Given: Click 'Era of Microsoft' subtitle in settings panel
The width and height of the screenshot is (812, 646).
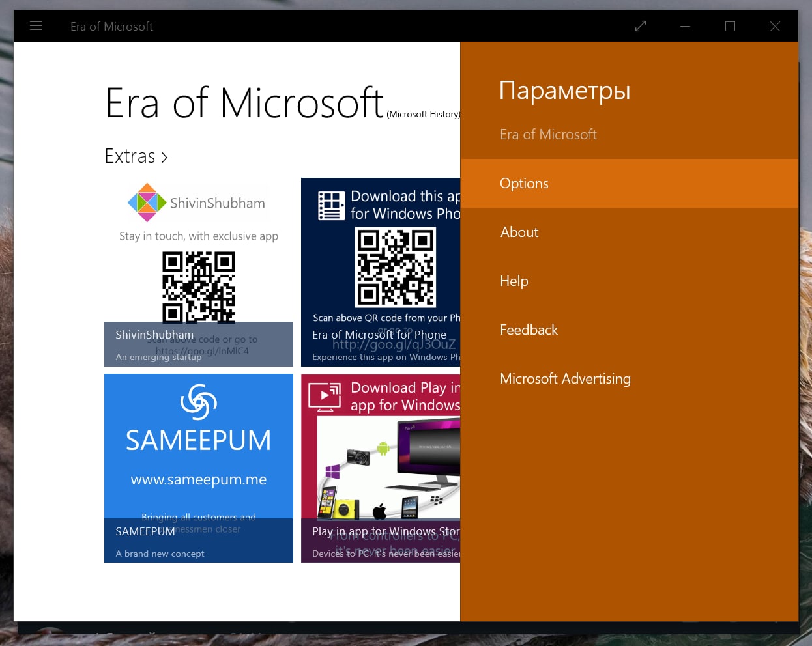Looking at the screenshot, I should [x=548, y=135].
